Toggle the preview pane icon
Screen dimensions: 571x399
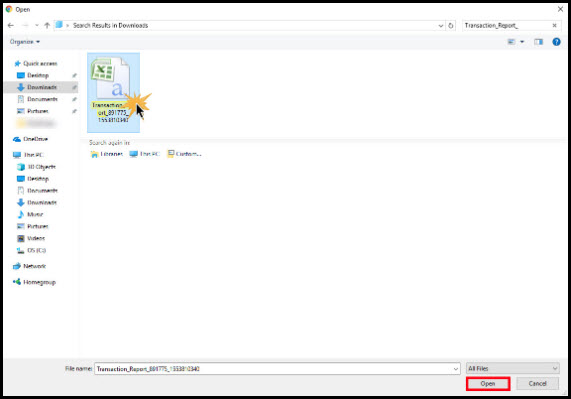[x=539, y=42]
